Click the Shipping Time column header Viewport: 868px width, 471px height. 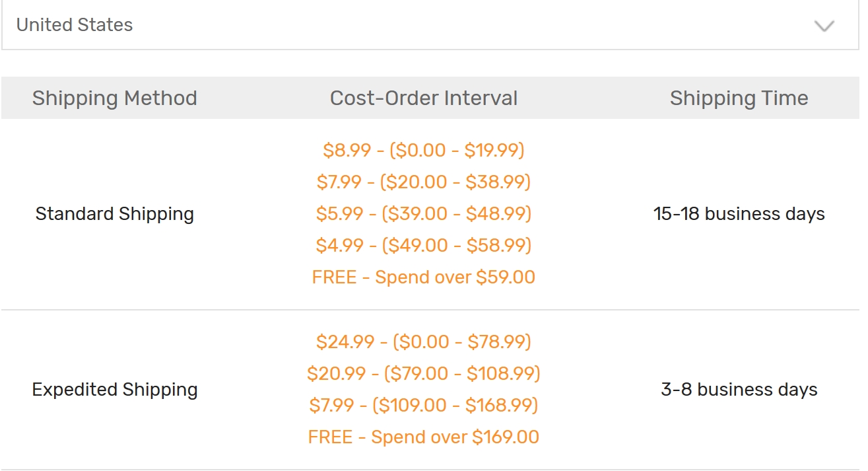739,98
